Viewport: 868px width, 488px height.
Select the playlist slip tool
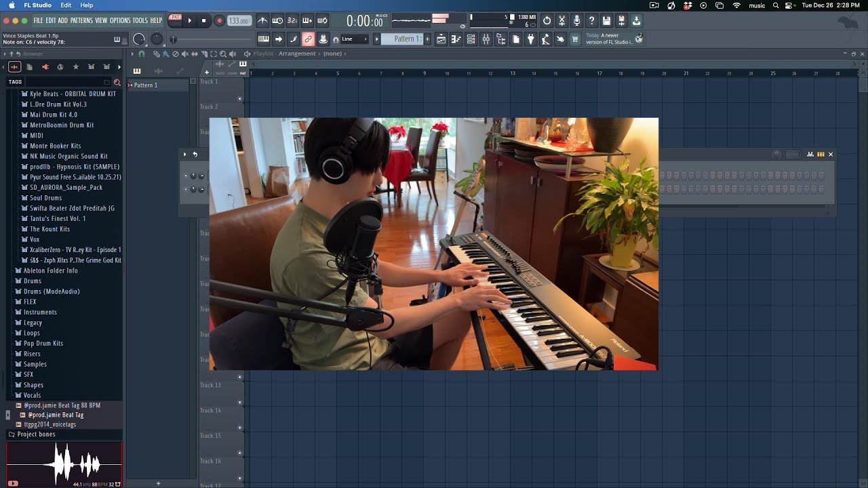(195, 54)
